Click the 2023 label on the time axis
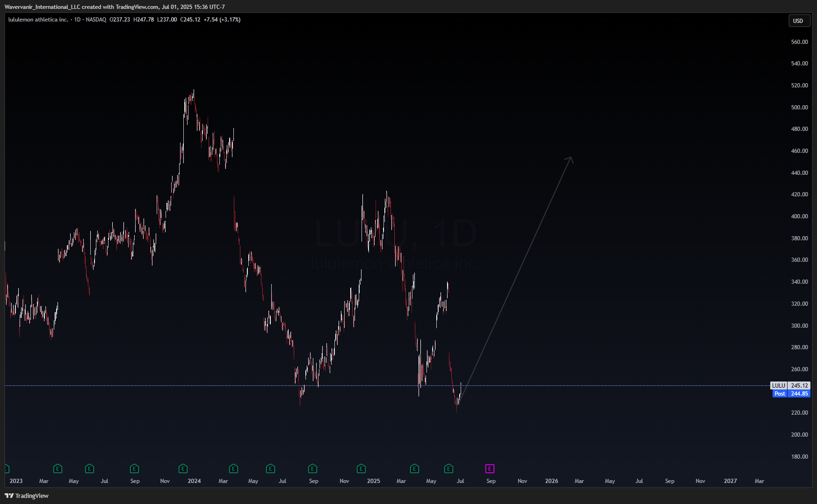Image resolution: width=817 pixels, height=504 pixels. [16, 481]
